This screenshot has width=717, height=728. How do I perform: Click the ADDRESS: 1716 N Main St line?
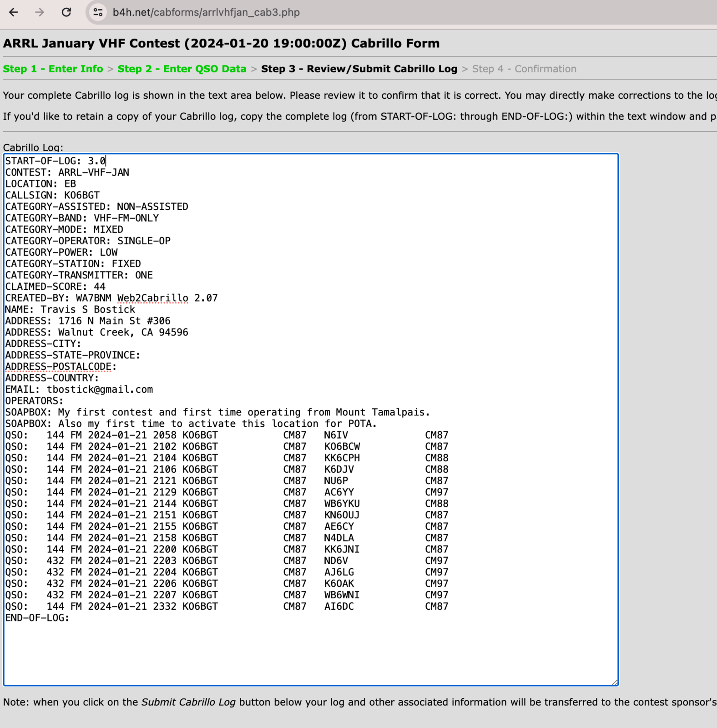(88, 321)
